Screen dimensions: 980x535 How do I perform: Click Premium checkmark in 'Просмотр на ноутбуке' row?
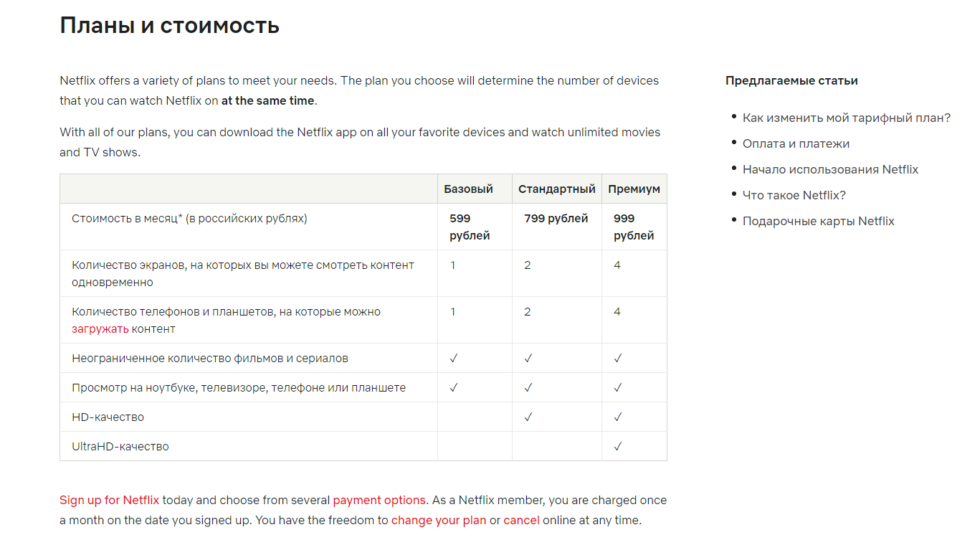click(618, 388)
